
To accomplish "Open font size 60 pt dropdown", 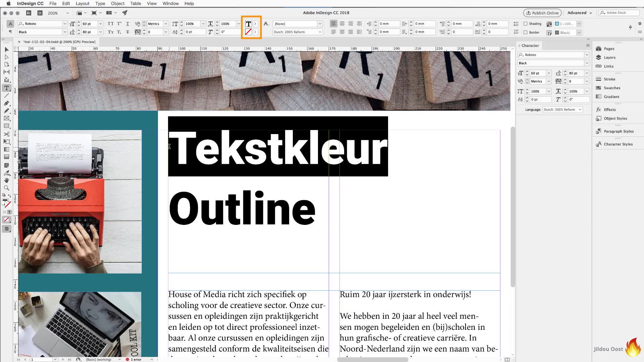I will 100,24.
